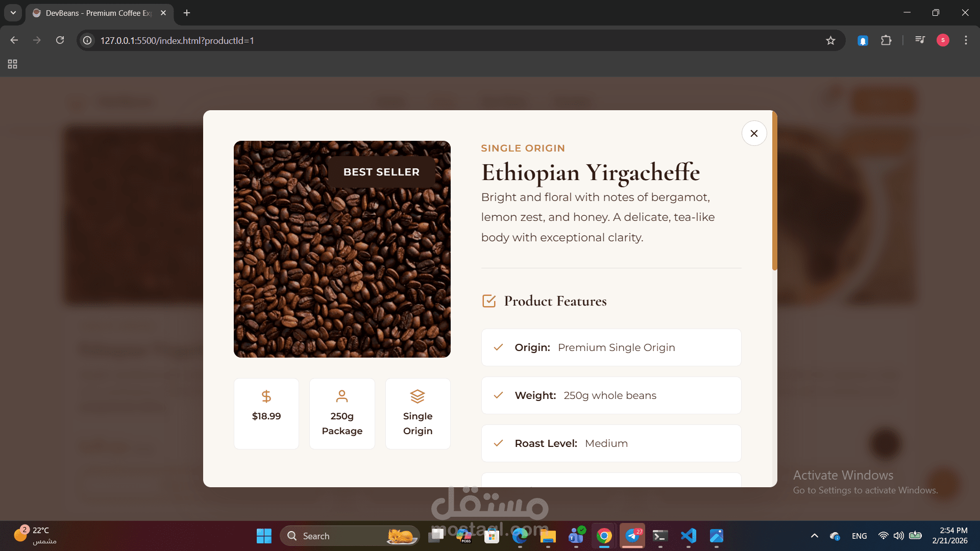
Task: Select the DevBeans browser tab
Action: tap(97, 13)
